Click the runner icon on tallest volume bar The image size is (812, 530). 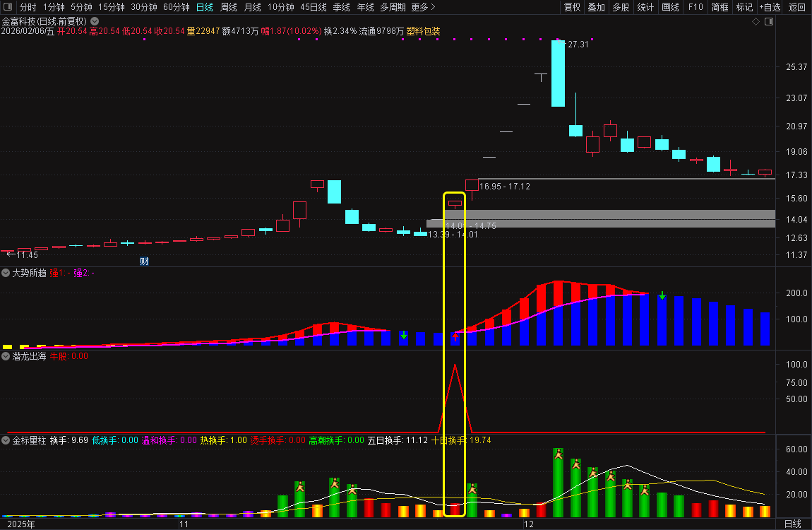tap(559, 454)
